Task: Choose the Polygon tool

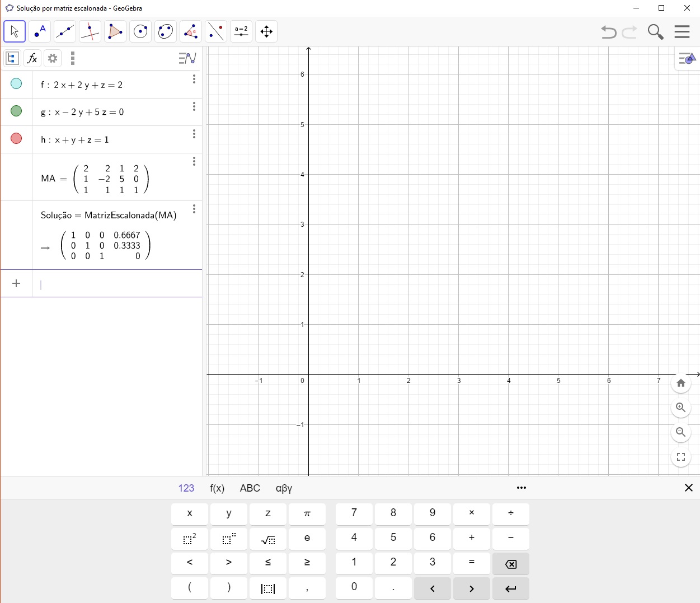Action: point(115,31)
